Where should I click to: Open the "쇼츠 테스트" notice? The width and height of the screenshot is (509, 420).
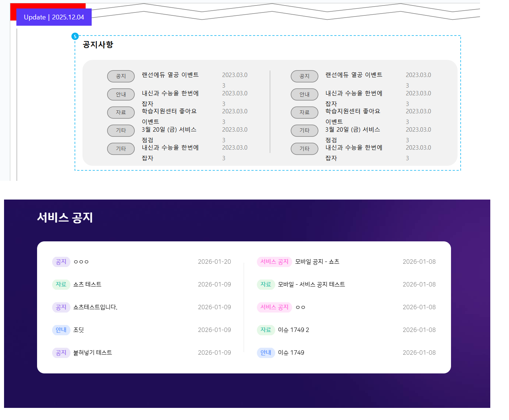point(87,284)
